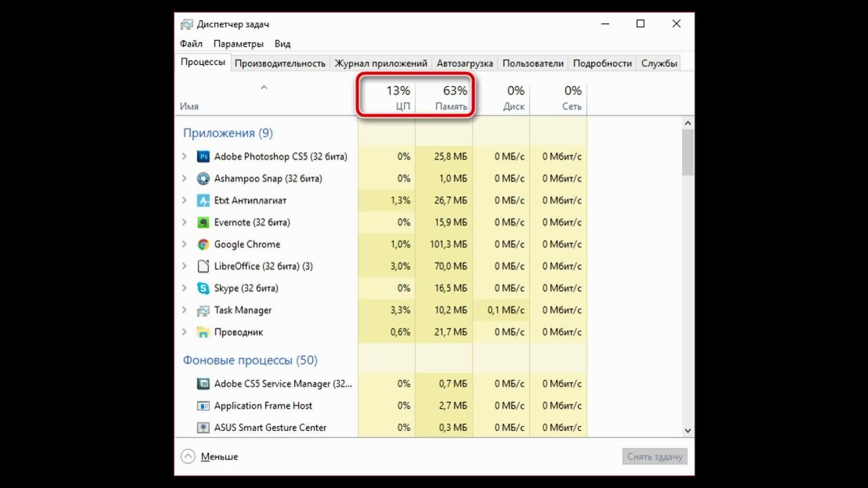Image resolution: width=868 pixels, height=488 pixels.
Task: Click the Task Manager process icon
Action: click(203, 310)
